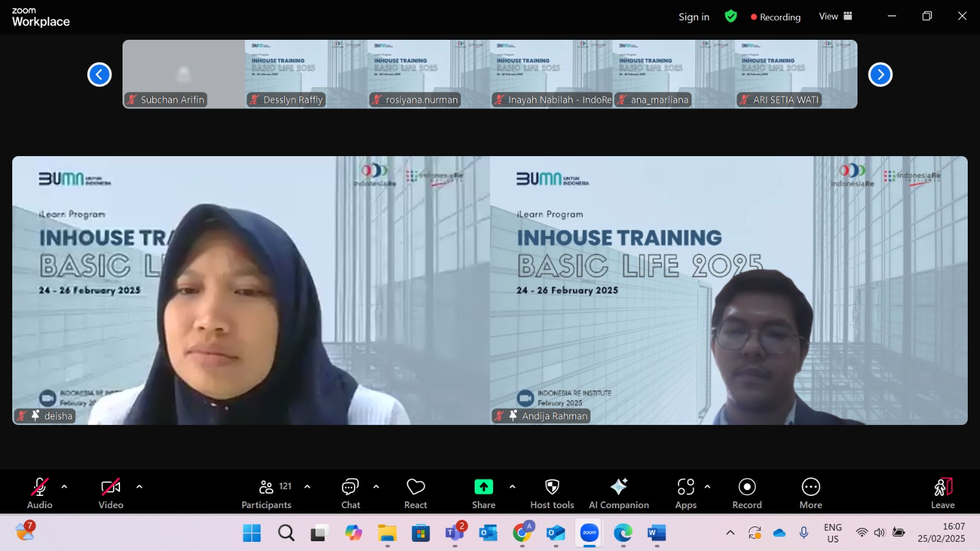
Task: Click the Sign in link
Action: coord(694,17)
